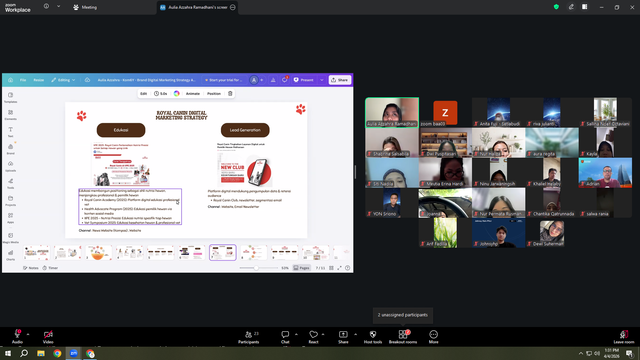Open Canva home icon in shared screen
The width and height of the screenshot is (640, 360).
(11, 80)
